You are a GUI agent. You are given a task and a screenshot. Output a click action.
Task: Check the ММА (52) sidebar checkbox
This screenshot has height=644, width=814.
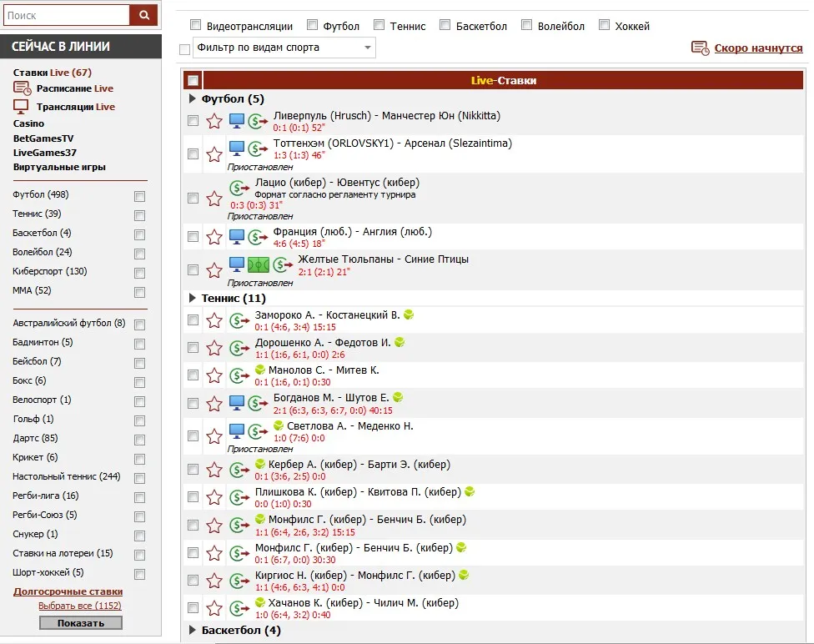pyautogui.click(x=139, y=292)
